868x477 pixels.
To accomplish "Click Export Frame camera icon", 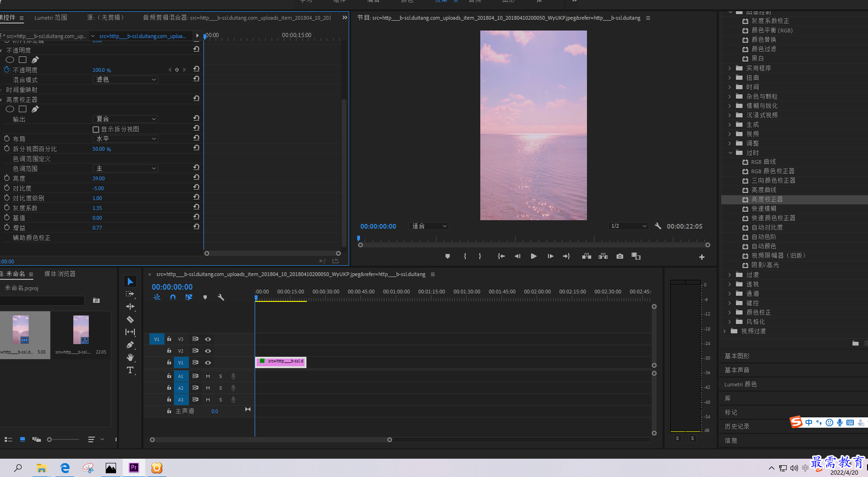I will pyautogui.click(x=620, y=256).
